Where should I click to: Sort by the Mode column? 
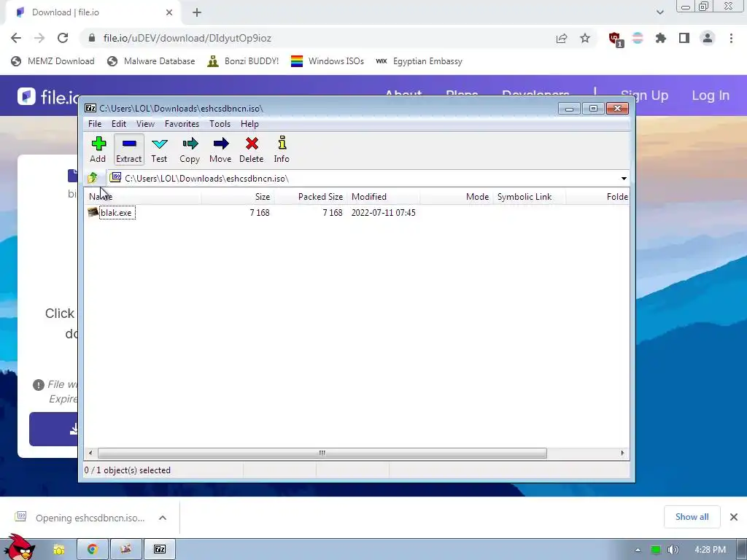457,197
